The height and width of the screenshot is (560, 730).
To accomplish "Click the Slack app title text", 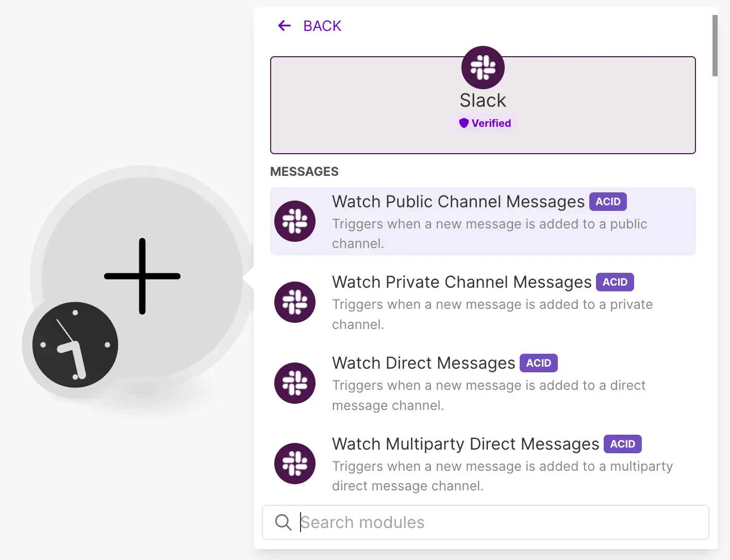I will pyautogui.click(x=483, y=100).
